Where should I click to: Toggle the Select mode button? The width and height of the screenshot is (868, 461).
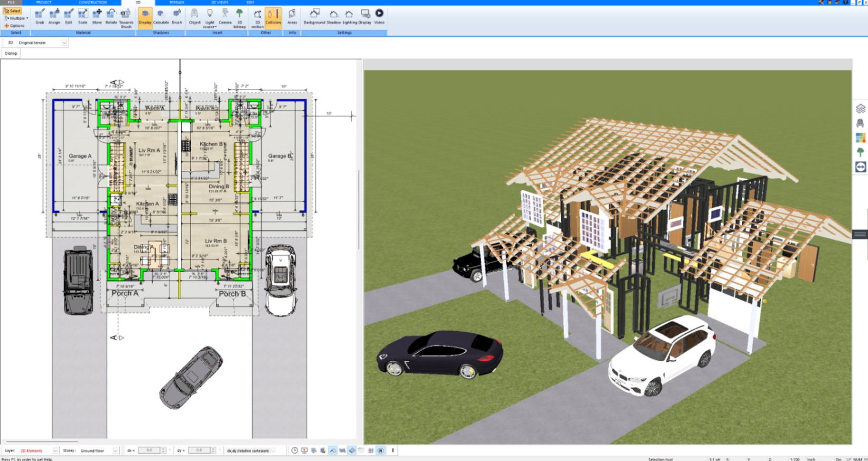coord(13,11)
